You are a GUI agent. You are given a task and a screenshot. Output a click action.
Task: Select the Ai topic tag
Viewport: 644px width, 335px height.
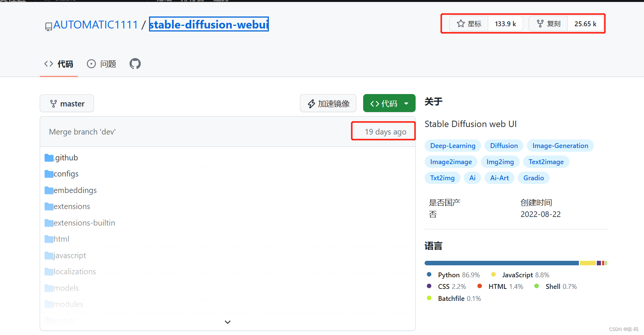point(473,178)
